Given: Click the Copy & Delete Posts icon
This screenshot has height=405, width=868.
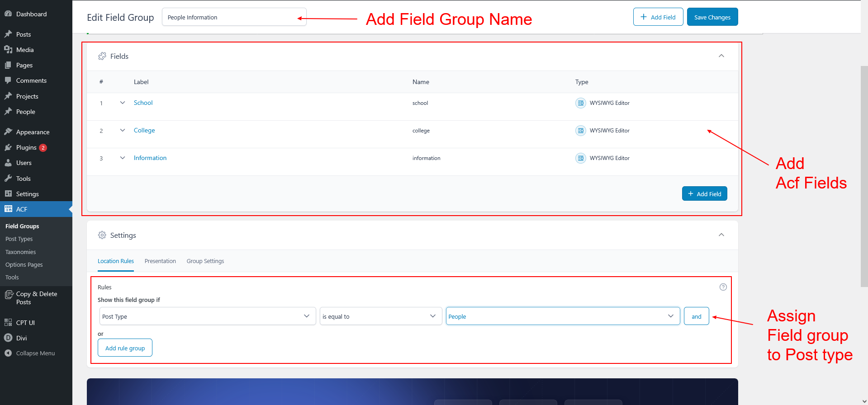Looking at the screenshot, I should point(9,295).
